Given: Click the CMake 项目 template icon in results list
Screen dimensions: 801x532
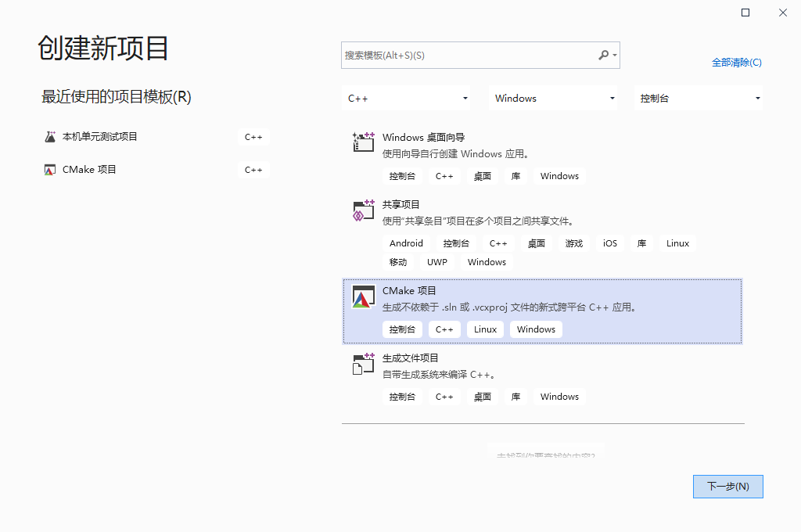Looking at the screenshot, I should pos(363,297).
